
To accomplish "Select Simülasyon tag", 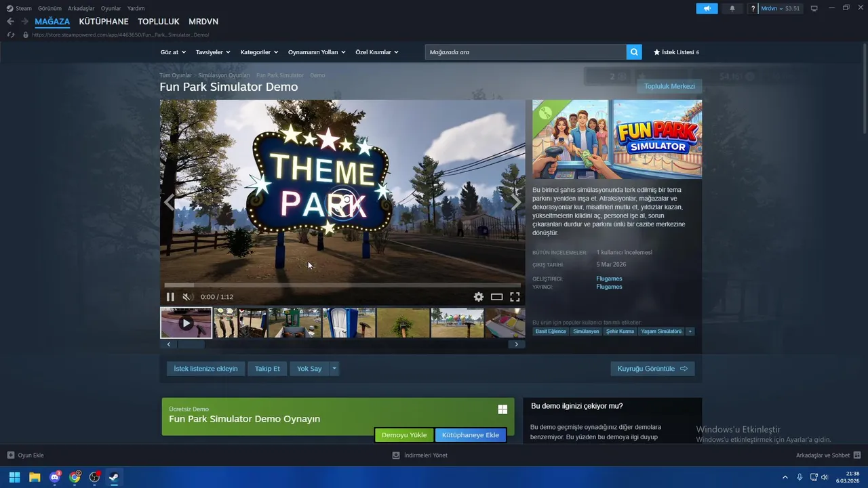I will point(586,331).
